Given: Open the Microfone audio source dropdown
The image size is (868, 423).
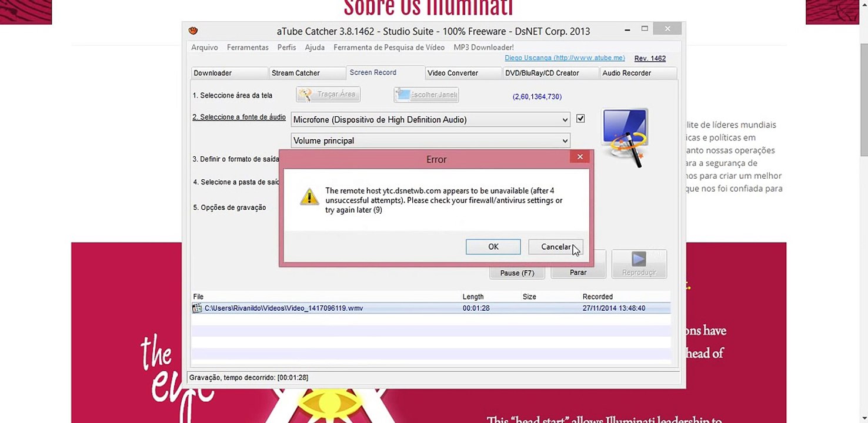Looking at the screenshot, I should 430,119.
